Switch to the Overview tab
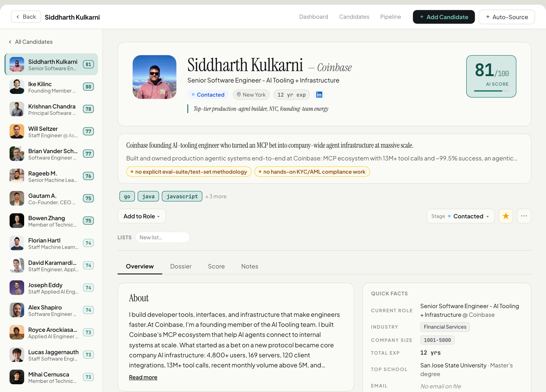The width and height of the screenshot is (546, 392). [140, 266]
